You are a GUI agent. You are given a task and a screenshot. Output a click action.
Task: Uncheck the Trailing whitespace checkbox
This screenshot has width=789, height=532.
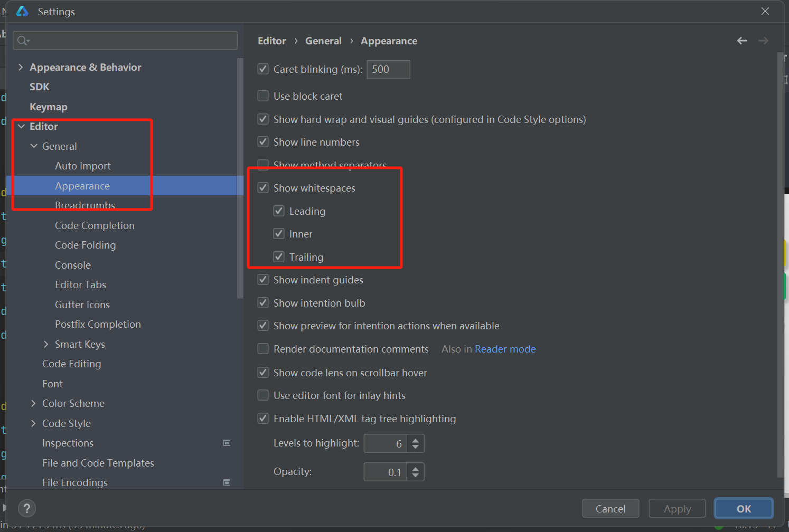279,256
